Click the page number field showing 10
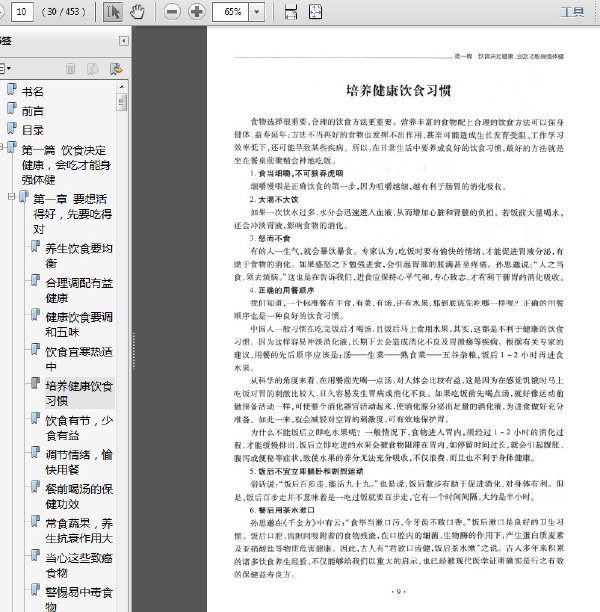Viewport: 600px width, 612px height. coord(22,12)
